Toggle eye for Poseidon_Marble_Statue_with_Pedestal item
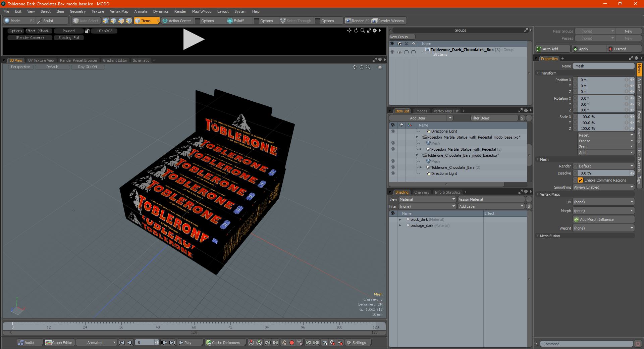Image resolution: width=644 pixels, height=349 pixels. [393, 149]
